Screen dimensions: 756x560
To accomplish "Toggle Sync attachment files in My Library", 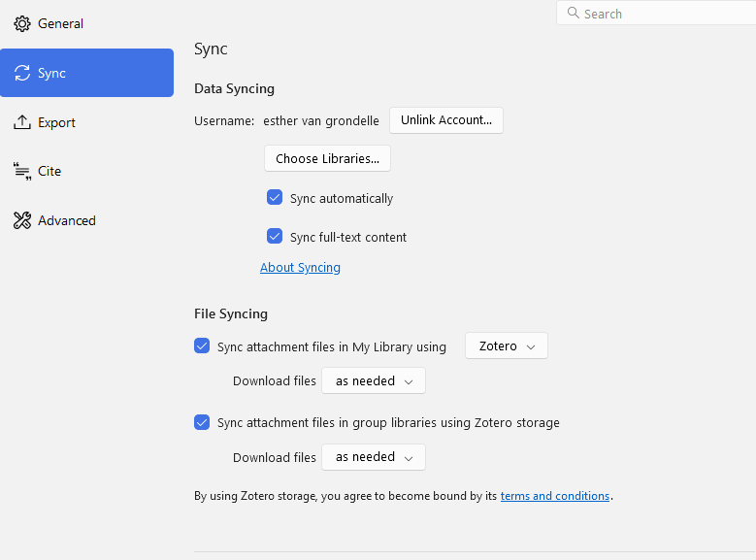I will pyautogui.click(x=202, y=346).
